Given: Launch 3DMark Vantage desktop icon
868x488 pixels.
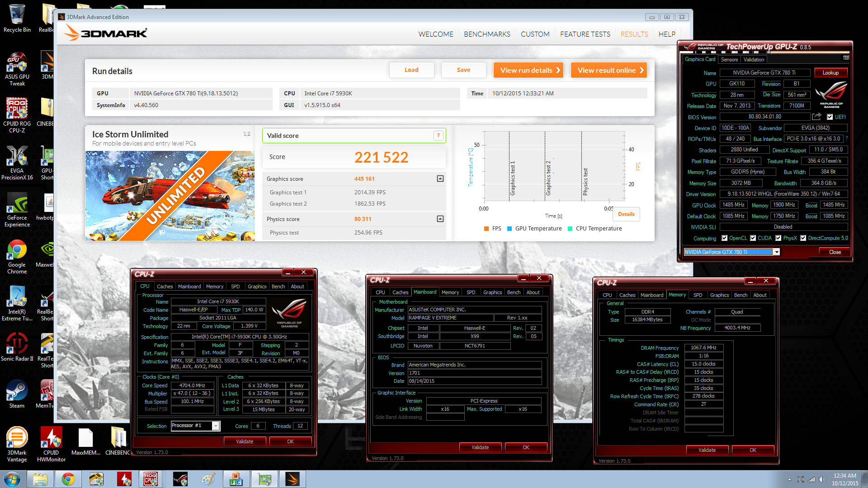Looking at the screenshot, I should pos(17,444).
